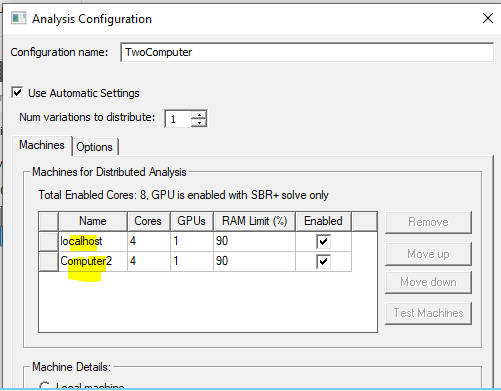Close the Analysis Configuration dialog
The height and width of the screenshot is (391, 501).
click(488, 18)
